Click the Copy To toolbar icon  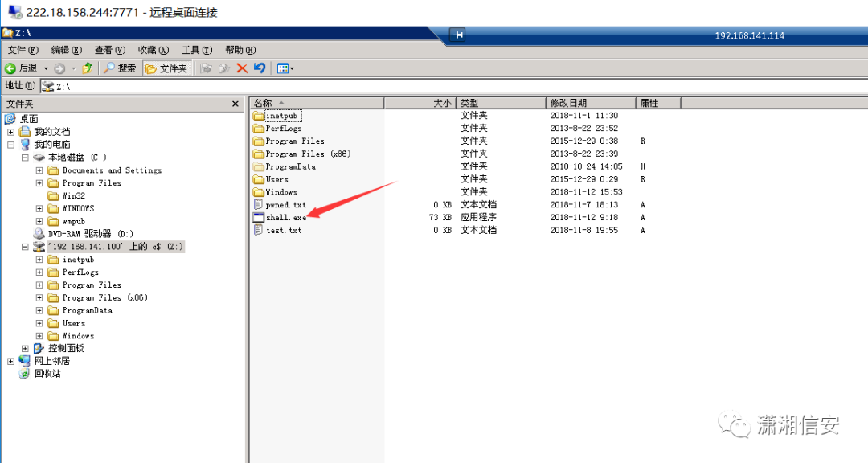(x=224, y=68)
